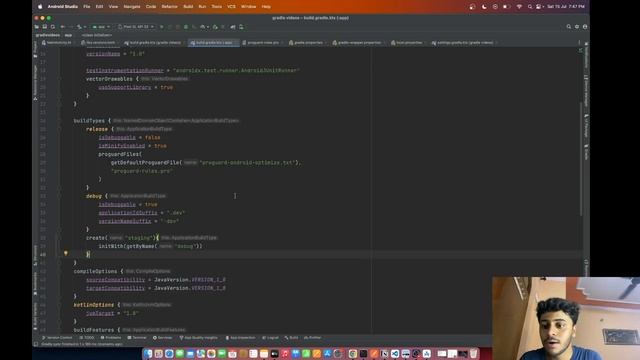Open Notifications panel on right sidebar
The height and width of the screenshot is (360, 640).
click(x=586, y=56)
